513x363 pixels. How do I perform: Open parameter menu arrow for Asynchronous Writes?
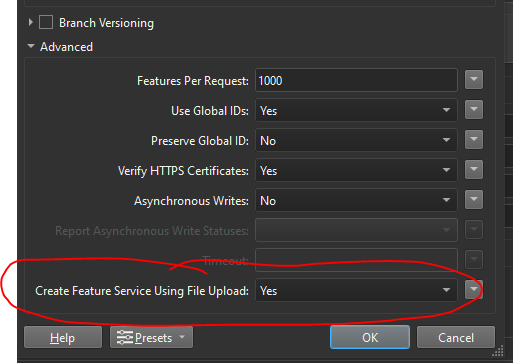click(474, 200)
